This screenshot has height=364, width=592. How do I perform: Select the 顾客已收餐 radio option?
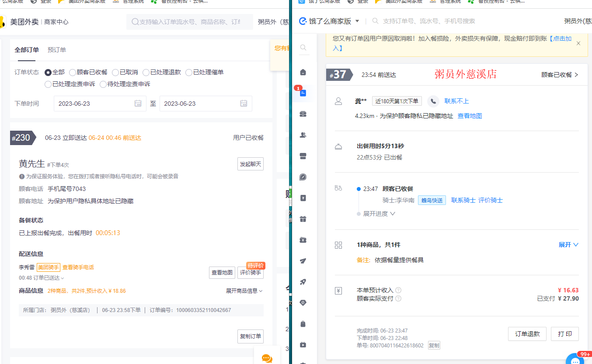pyautogui.click(x=73, y=73)
